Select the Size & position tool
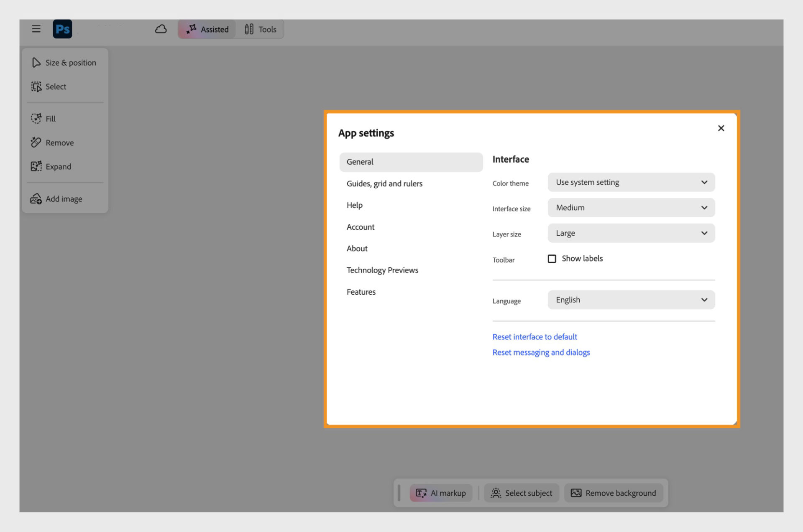Viewport: 803px width, 532px height. pyautogui.click(x=64, y=63)
